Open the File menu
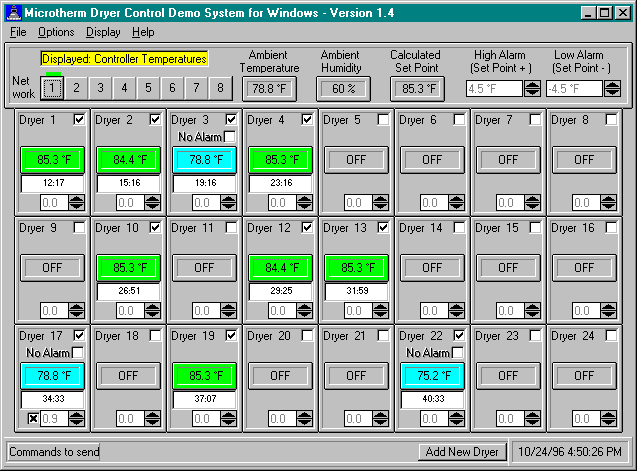 [18, 32]
